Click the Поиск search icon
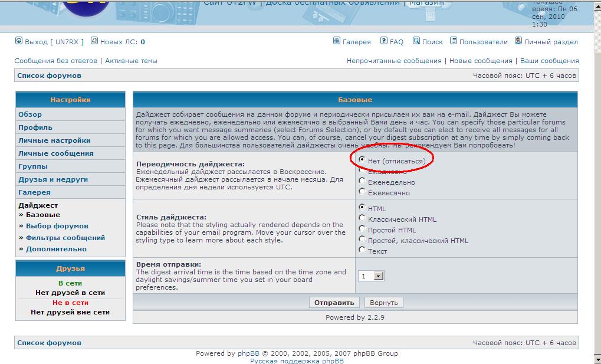 pos(416,41)
